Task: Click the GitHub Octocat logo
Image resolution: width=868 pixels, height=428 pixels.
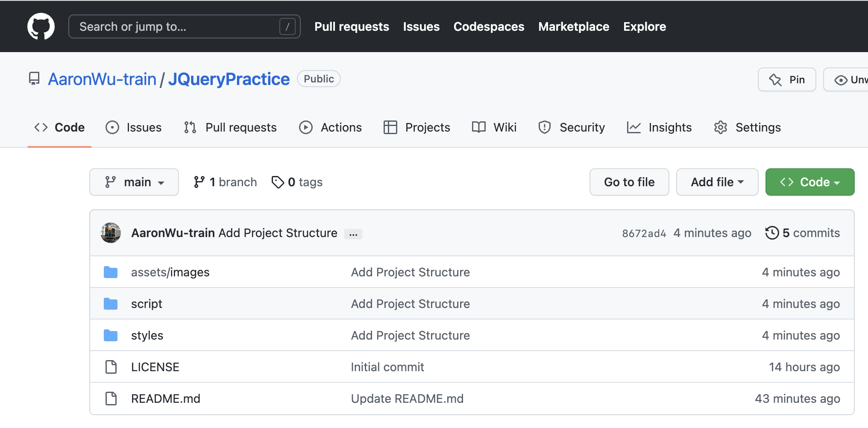Action: pyautogui.click(x=41, y=26)
